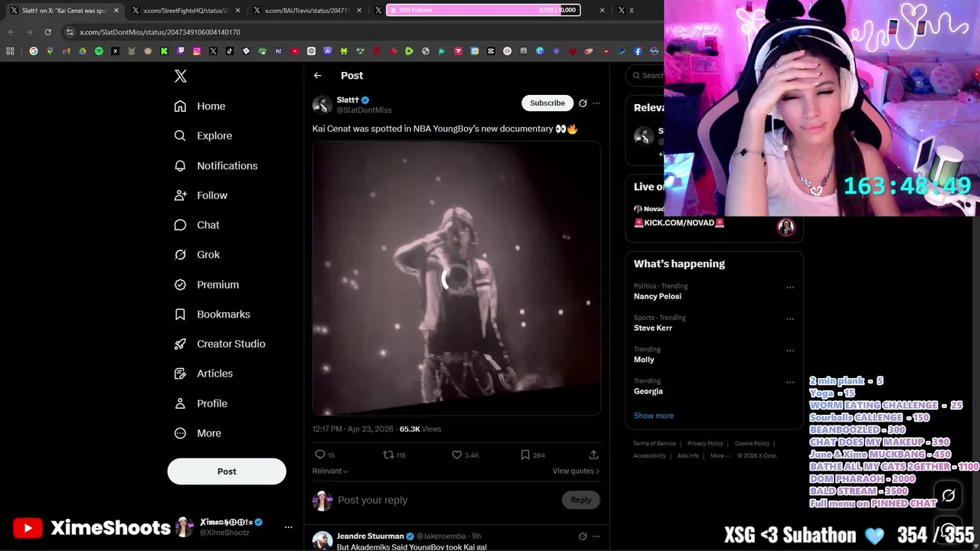The image size is (980, 551).
Task: Open Chat in the X sidebar
Action: 197,225
